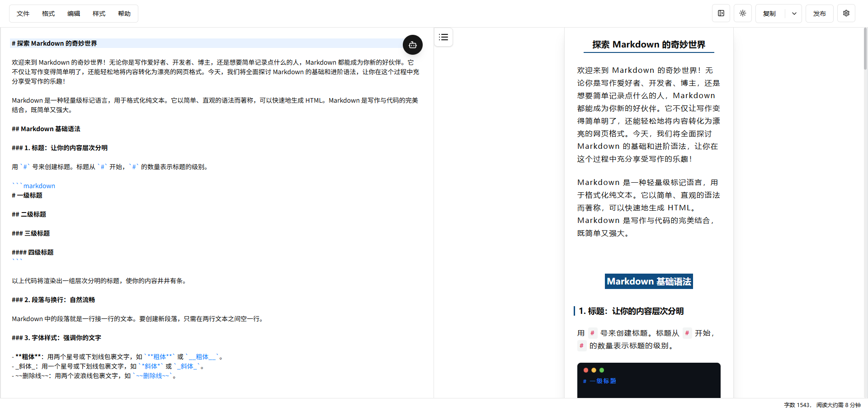Open the 帮助 menu
The image size is (868, 412).
[124, 14]
